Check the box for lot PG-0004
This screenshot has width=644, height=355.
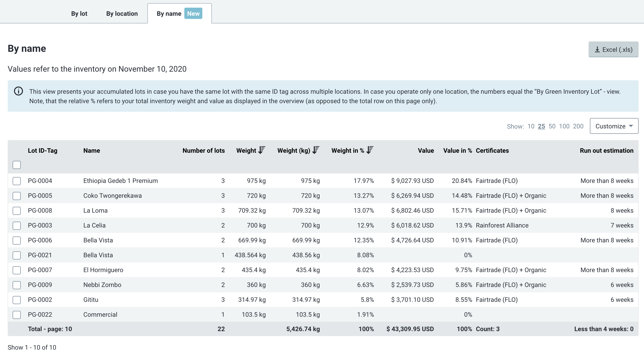[17, 181]
